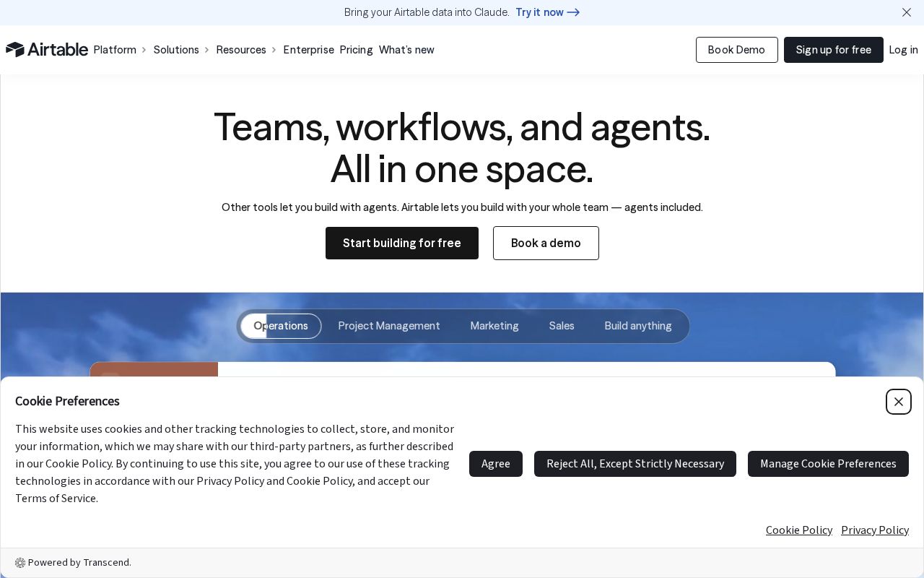Click Book a demo hero button

tap(546, 243)
